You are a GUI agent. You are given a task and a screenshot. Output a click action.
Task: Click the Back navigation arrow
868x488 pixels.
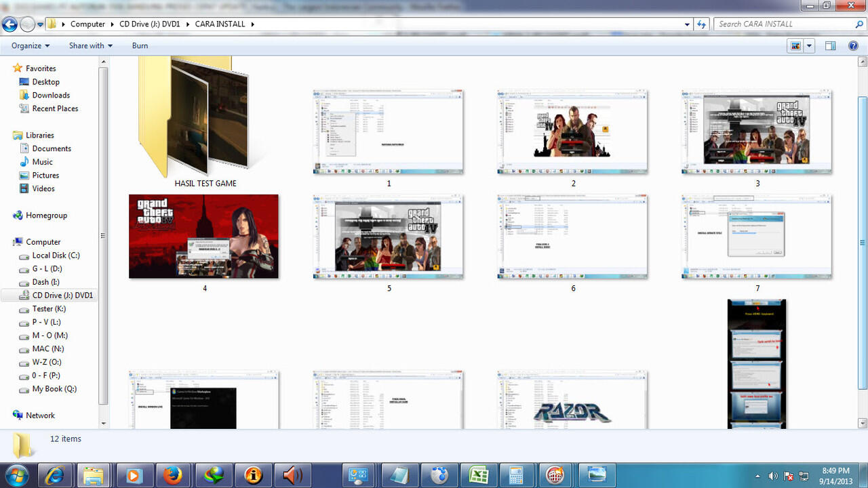[9, 24]
